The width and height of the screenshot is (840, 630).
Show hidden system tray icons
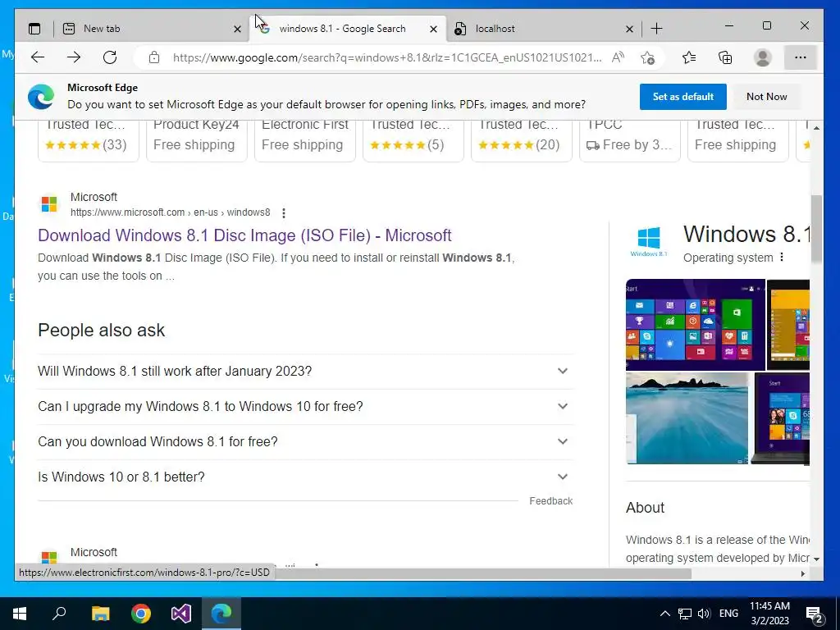click(x=664, y=614)
